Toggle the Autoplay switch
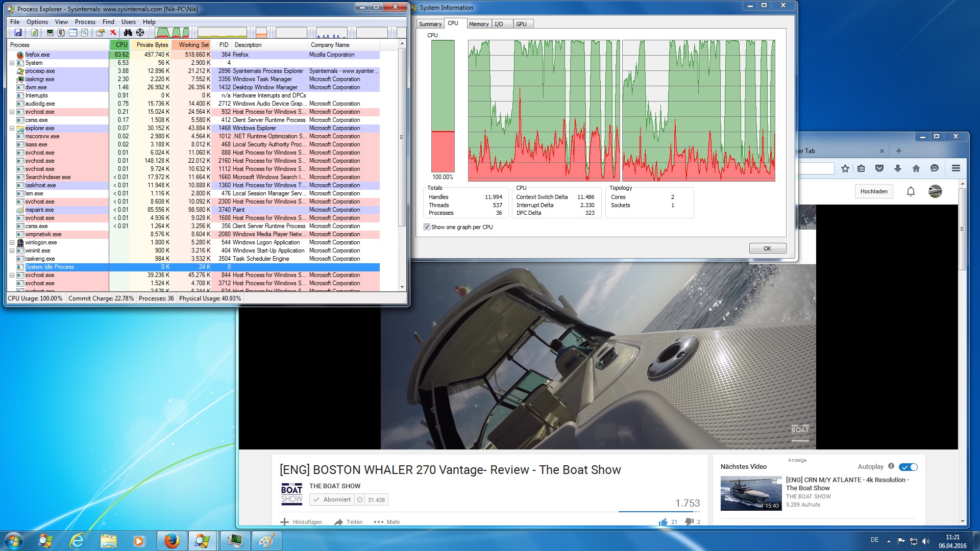980x551 pixels. 909,467
